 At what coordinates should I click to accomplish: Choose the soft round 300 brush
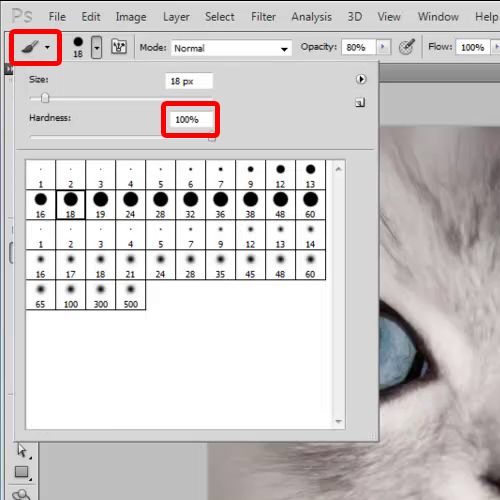coord(101,295)
